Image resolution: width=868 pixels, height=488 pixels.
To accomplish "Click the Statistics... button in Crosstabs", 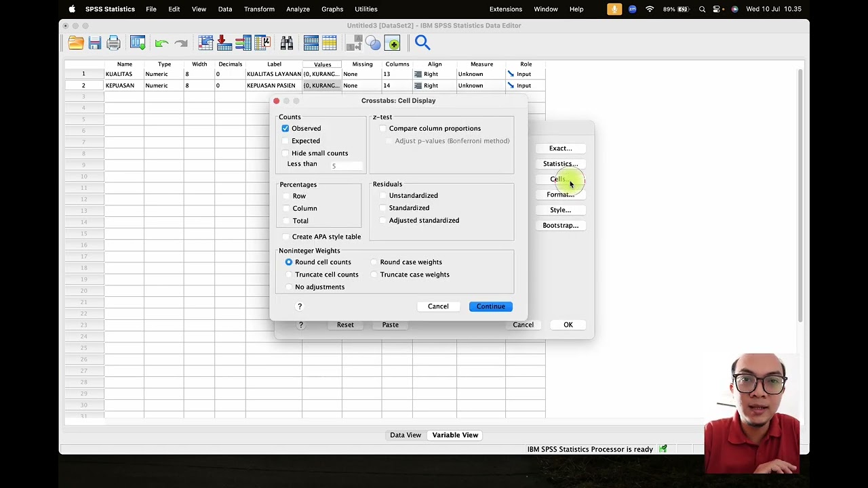I will click(x=560, y=163).
